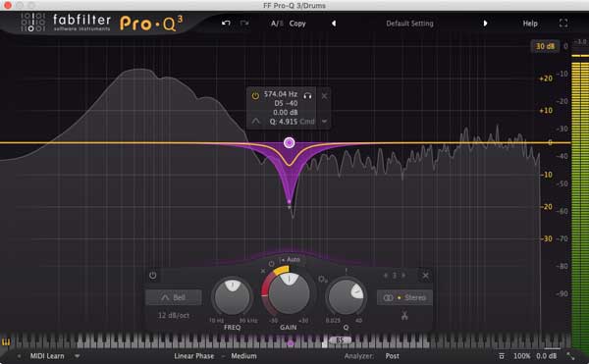Image resolution: width=589 pixels, height=364 pixels.
Task: Toggle the band power in the popup readout
Action: pos(255,96)
